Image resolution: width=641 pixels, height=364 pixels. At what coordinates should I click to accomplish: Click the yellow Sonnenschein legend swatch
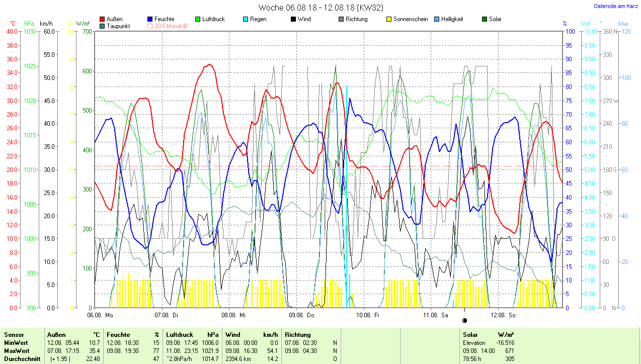(x=389, y=19)
